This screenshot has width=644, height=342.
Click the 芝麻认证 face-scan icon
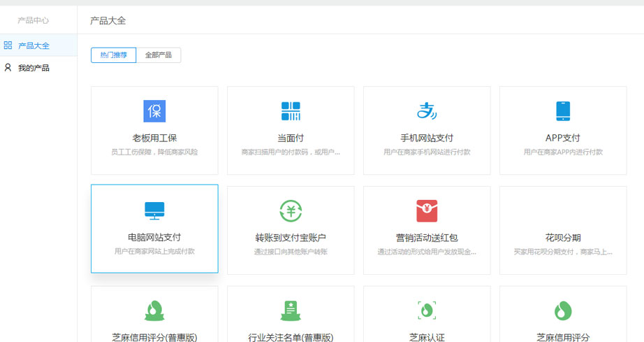coord(427,310)
